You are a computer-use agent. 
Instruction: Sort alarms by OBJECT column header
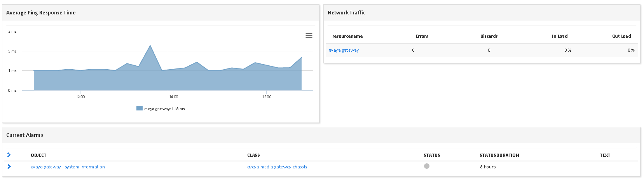pos(38,155)
